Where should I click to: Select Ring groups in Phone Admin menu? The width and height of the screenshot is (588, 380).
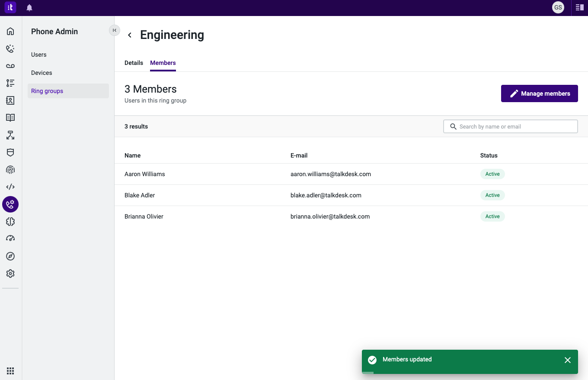pyautogui.click(x=68, y=91)
